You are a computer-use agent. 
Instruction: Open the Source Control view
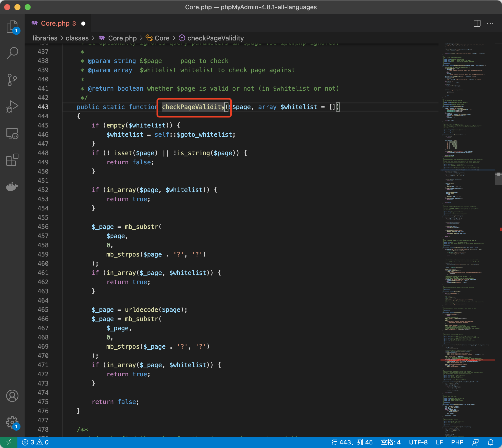point(12,80)
